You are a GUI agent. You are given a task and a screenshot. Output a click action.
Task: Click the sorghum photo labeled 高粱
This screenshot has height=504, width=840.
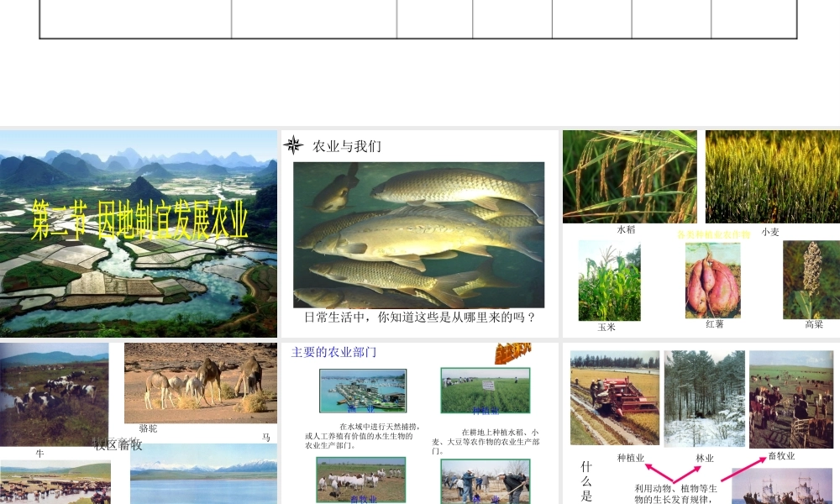811,280
